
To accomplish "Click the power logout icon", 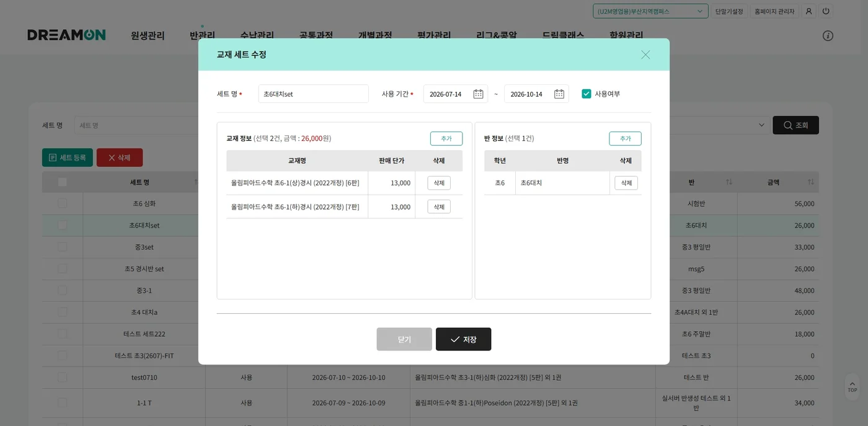I will click(x=826, y=11).
